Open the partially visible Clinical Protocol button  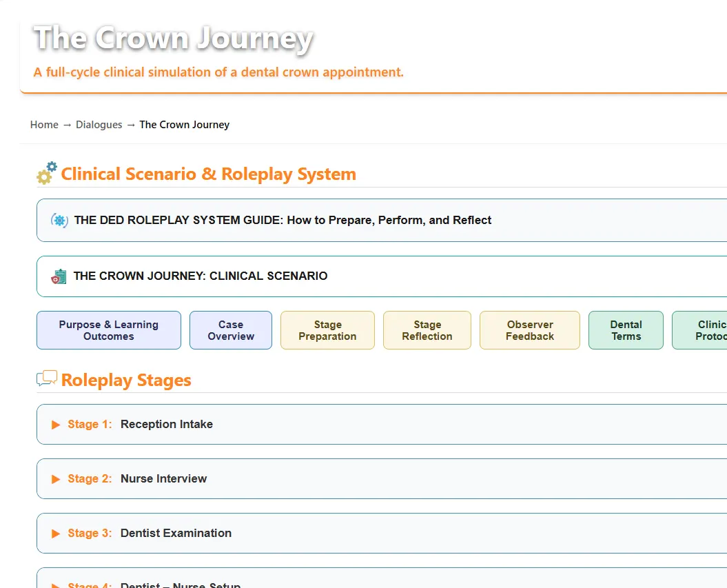699,330
